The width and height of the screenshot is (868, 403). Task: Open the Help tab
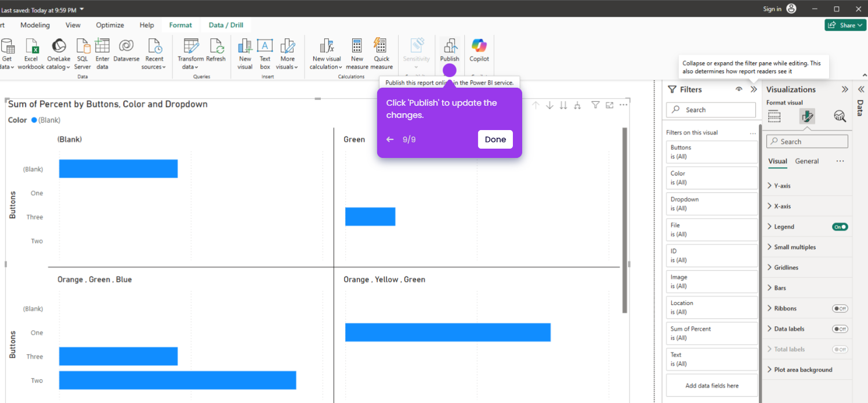pos(147,25)
